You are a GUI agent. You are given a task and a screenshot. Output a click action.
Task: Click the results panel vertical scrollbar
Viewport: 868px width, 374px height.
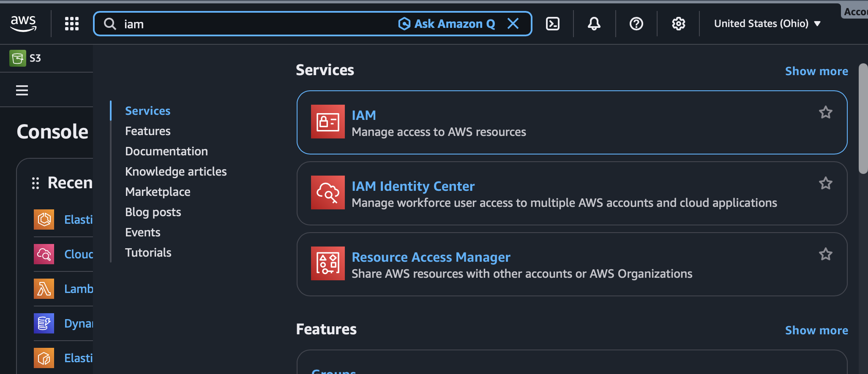tap(863, 119)
